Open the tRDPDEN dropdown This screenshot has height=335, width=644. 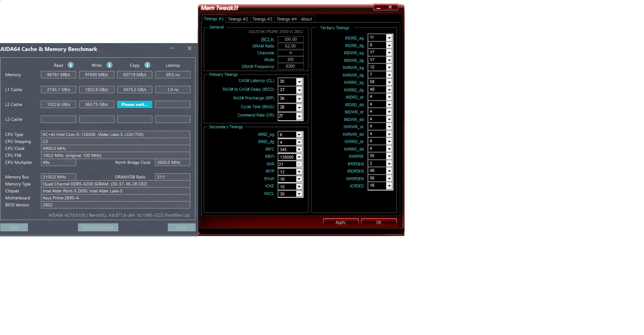(389, 171)
